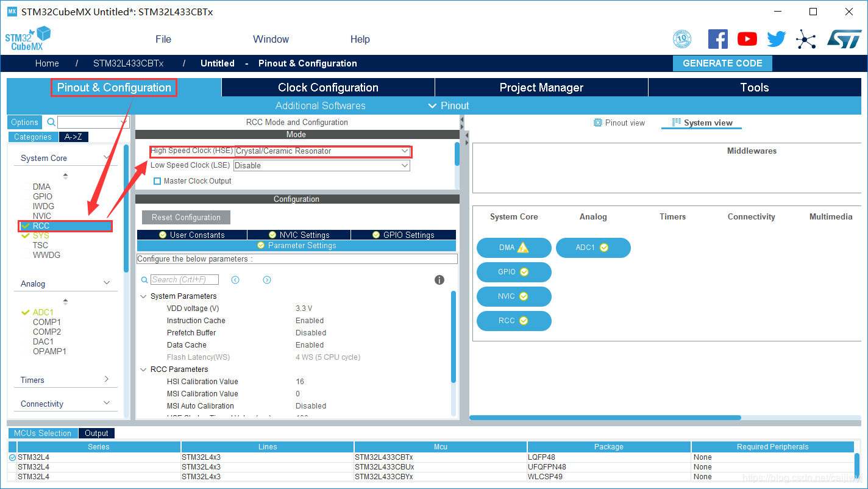The width and height of the screenshot is (868, 489).
Task: Open the Twitter bird icon
Action: point(776,39)
